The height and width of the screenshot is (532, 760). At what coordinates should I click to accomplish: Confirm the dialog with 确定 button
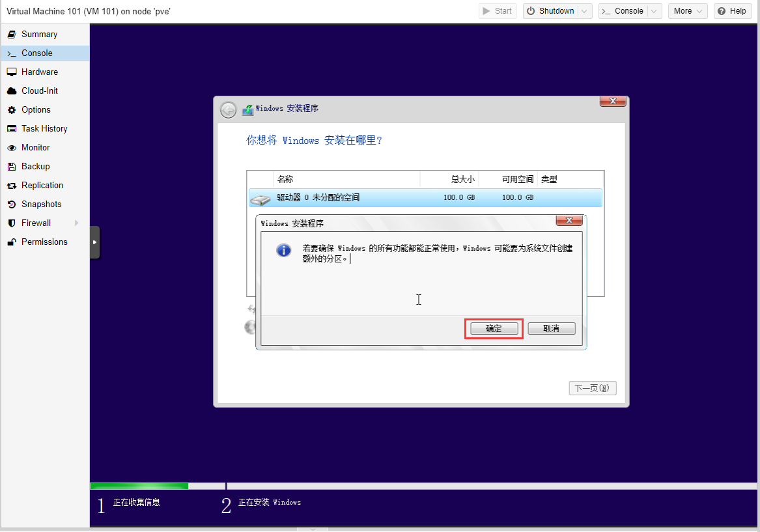(494, 329)
